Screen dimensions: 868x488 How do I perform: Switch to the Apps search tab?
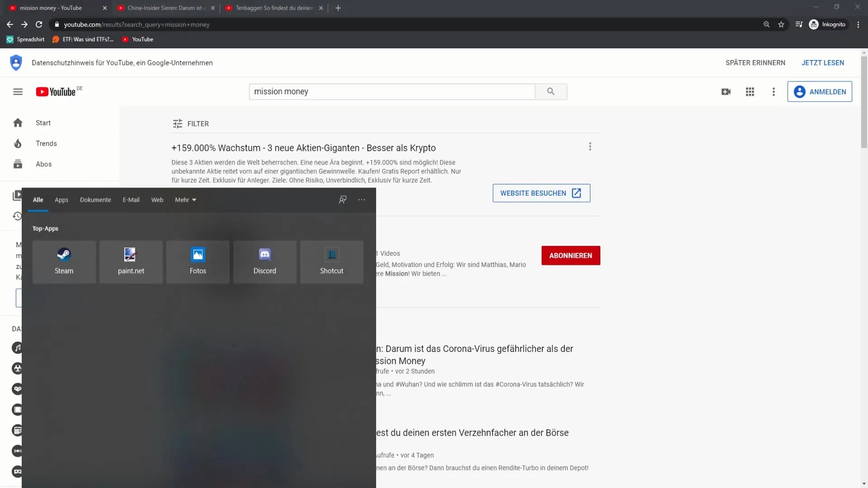click(61, 200)
